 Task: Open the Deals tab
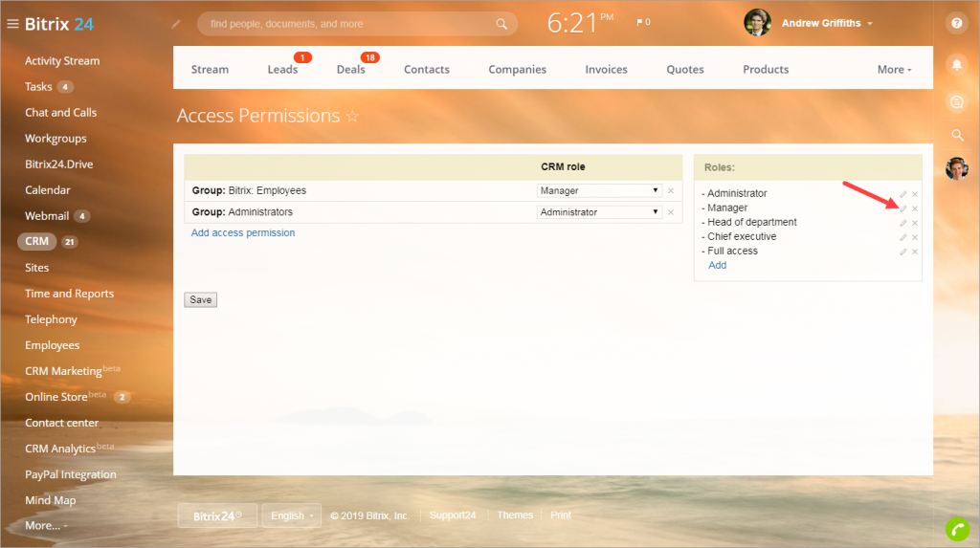point(350,70)
